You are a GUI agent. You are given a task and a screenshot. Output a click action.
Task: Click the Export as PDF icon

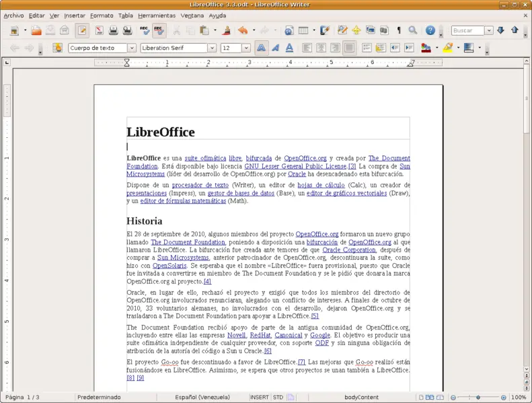point(99,30)
